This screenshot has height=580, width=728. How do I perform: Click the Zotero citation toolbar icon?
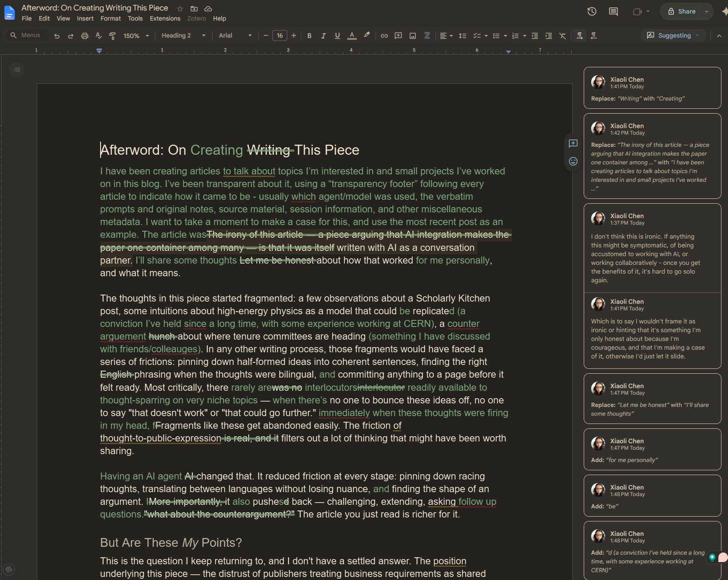point(427,36)
